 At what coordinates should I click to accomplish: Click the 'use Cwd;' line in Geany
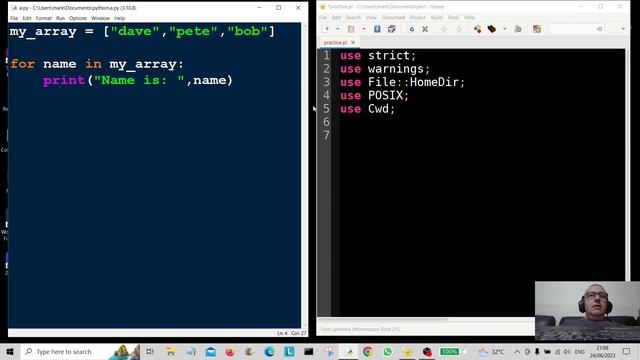(x=367, y=109)
